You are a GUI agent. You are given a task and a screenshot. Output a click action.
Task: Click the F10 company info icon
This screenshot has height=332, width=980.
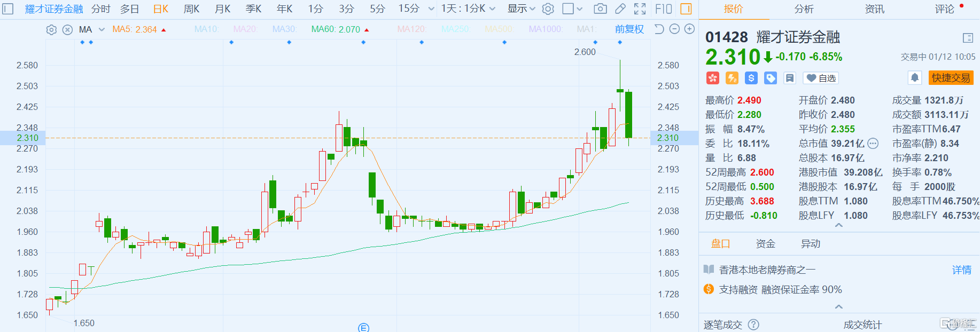pyautogui.click(x=663, y=9)
